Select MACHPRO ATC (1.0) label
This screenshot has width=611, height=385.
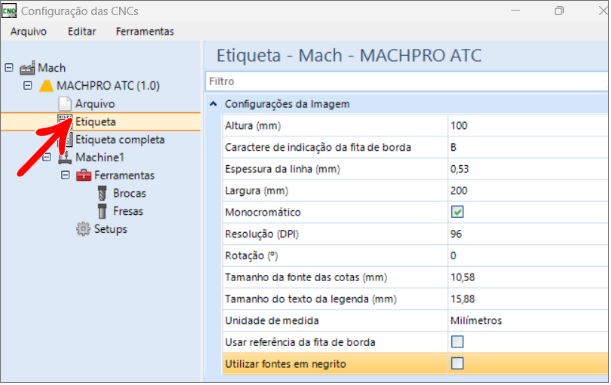(x=108, y=86)
